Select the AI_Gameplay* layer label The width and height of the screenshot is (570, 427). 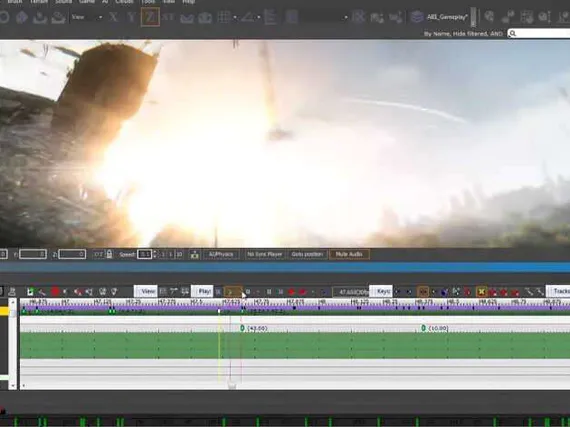(x=447, y=17)
